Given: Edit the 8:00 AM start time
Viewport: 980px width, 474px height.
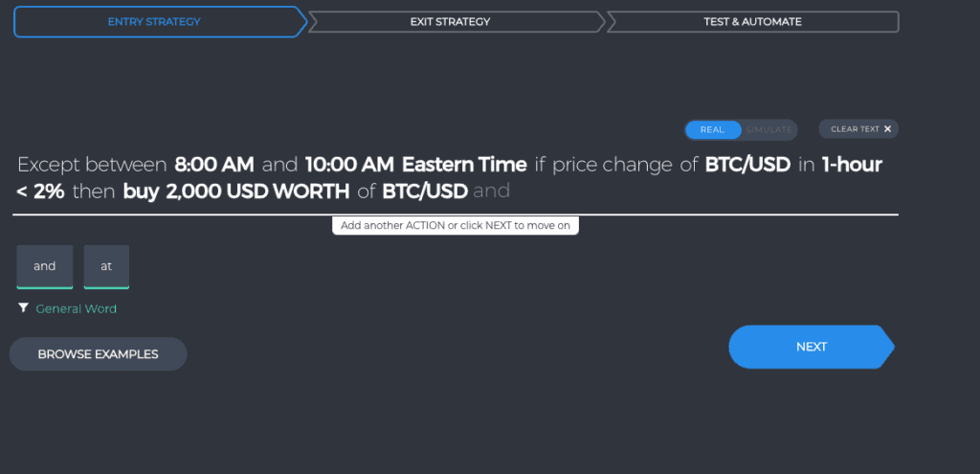Looking at the screenshot, I should pos(214,165).
